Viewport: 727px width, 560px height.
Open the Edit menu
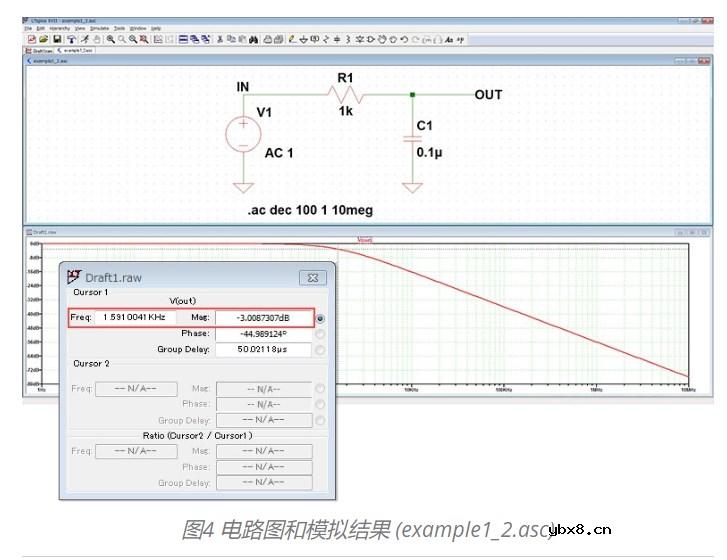click(x=41, y=28)
